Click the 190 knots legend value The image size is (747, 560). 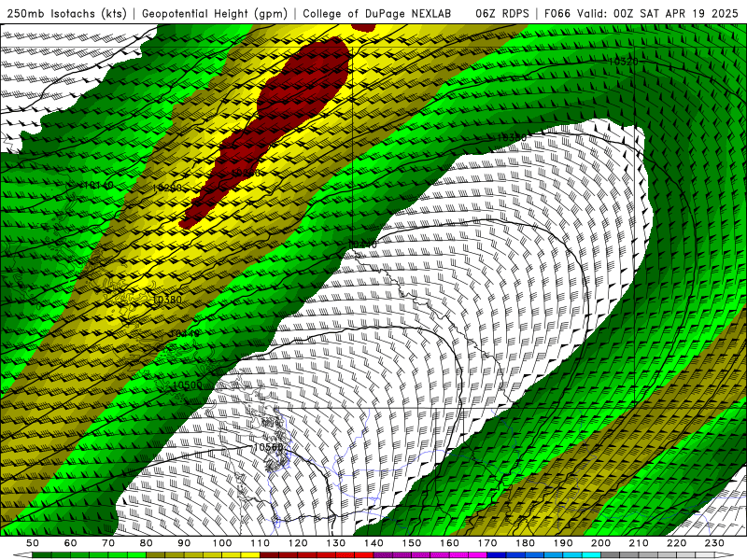[563, 543]
